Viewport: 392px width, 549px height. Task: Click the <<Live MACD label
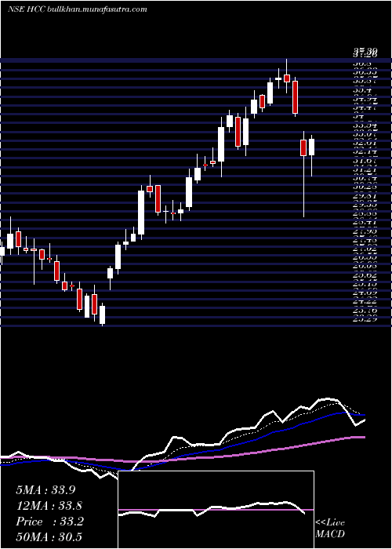point(330,529)
